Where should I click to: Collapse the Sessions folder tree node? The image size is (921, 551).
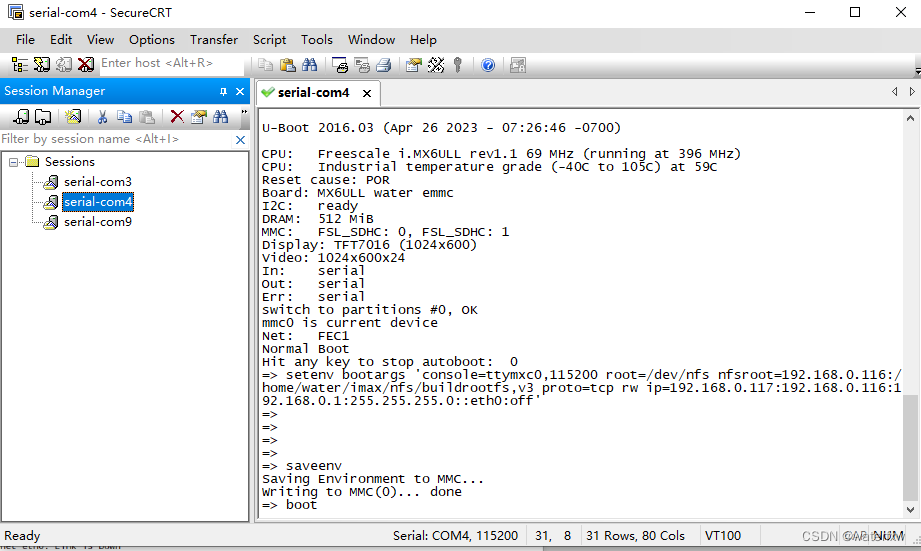click(x=14, y=162)
